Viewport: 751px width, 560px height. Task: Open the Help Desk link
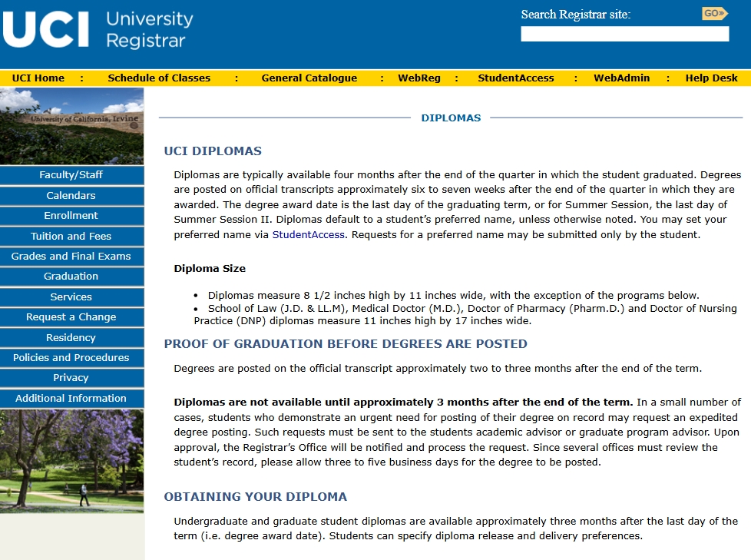[x=711, y=78]
